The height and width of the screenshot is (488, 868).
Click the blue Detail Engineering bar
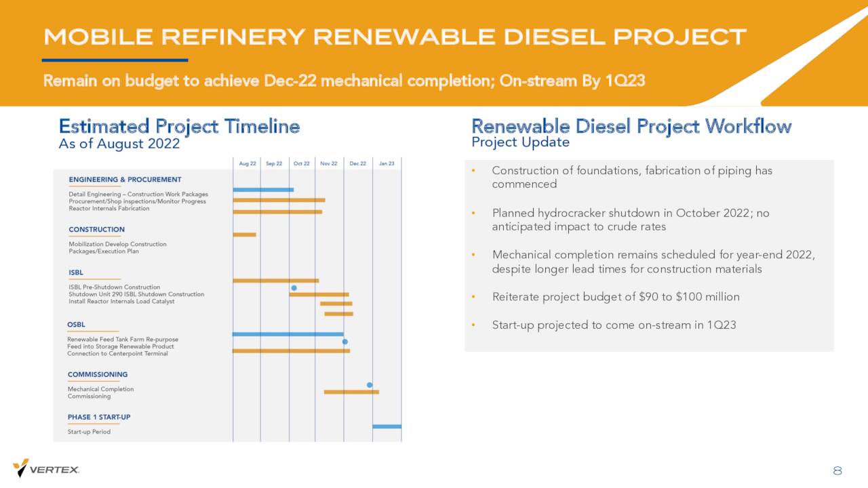[263, 190]
